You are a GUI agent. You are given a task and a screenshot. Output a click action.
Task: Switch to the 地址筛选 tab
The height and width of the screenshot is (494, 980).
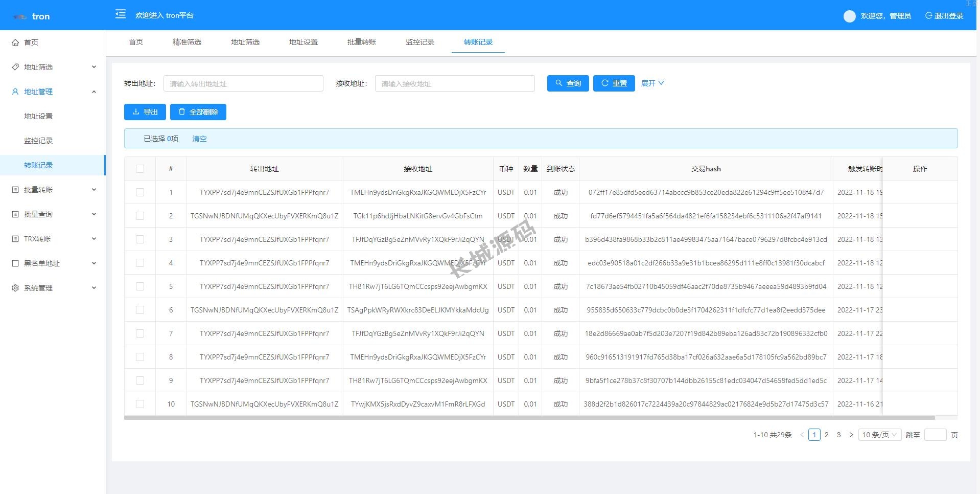pyautogui.click(x=245, y=42)
